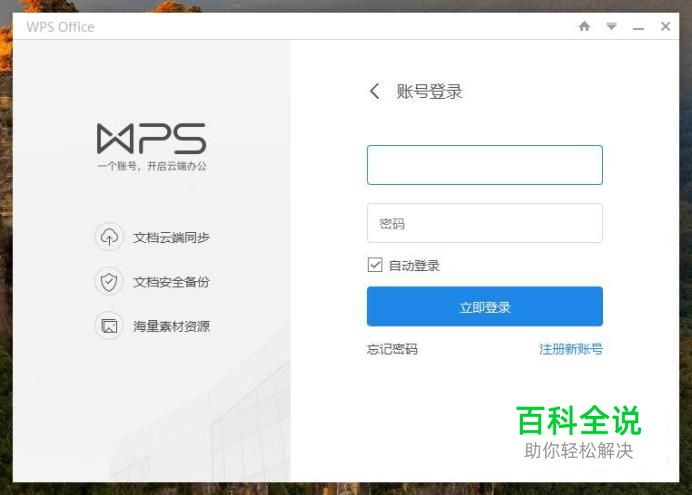Image resolution: width=692 pixels, height=495 pixels.
Task: Click the 账号登录 heading
Action: (429, 92)
